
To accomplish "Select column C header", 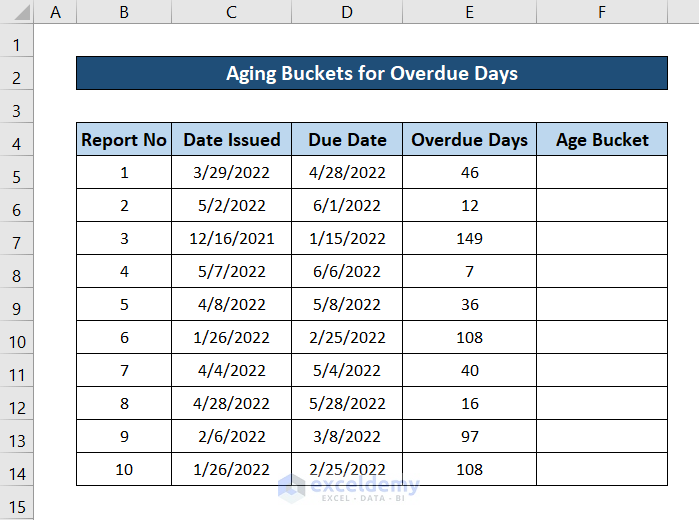I will (231, 12).
